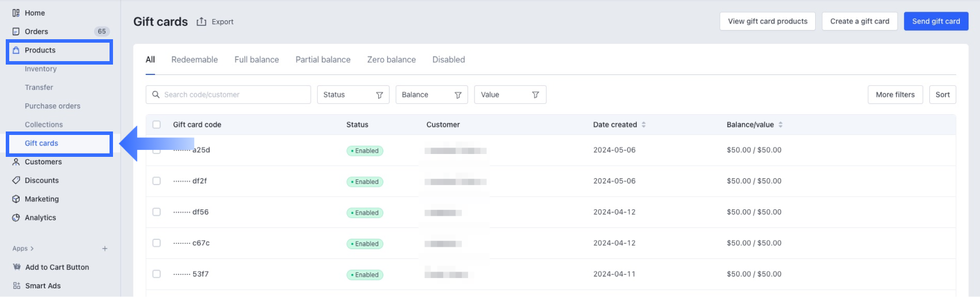This screenshot has width=980, height=297.
Task: Click the Orders icon in sidebar
Action: [16, 32]
